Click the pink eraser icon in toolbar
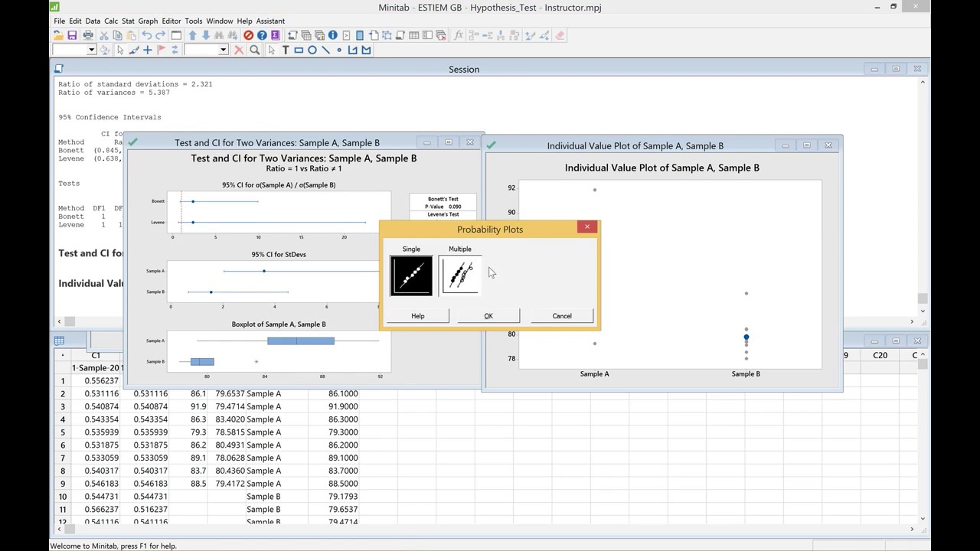The width and height of the screenshot is (980, 551). point(560,35)
